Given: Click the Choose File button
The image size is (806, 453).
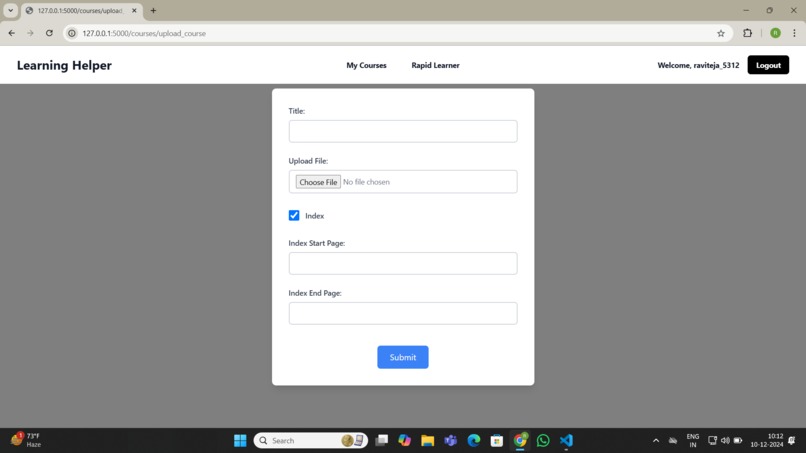Looking at the screenshot, I should (318, 182).
